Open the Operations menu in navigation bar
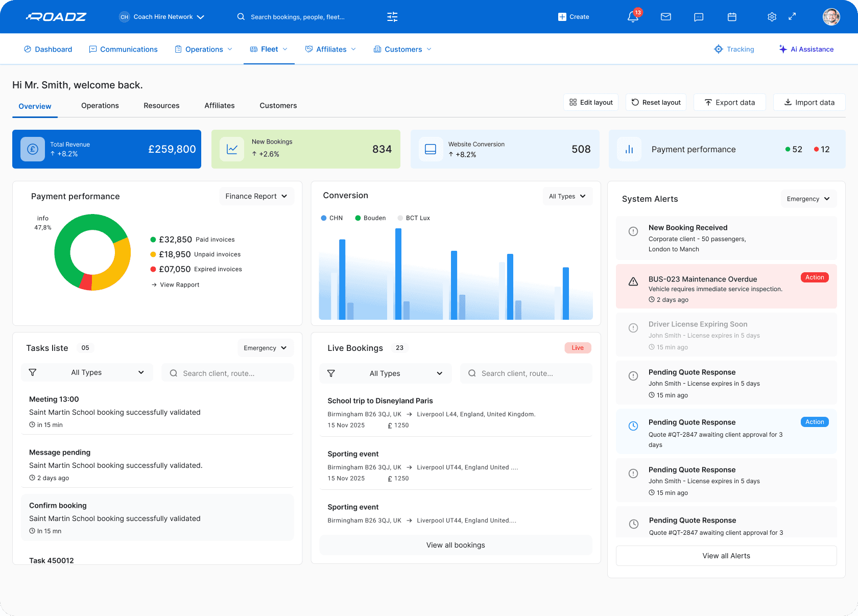The width and height of the screenshot is (858, 616). tap(204, 49)
